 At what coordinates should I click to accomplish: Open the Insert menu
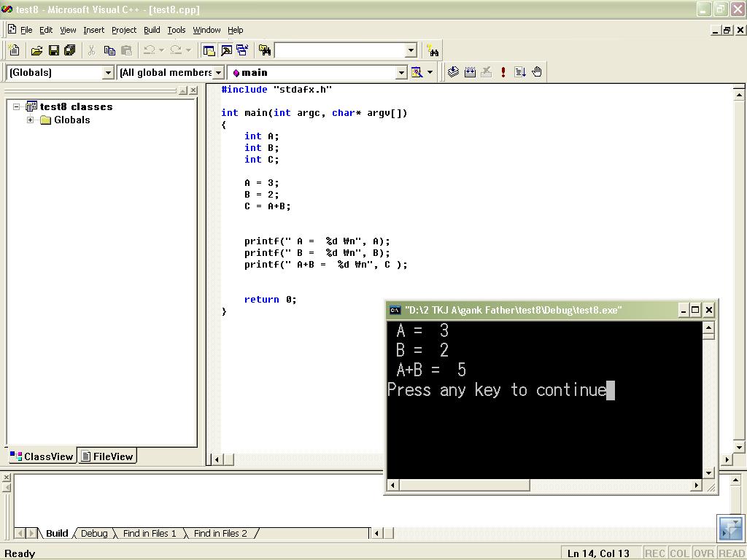click(93, 30)
